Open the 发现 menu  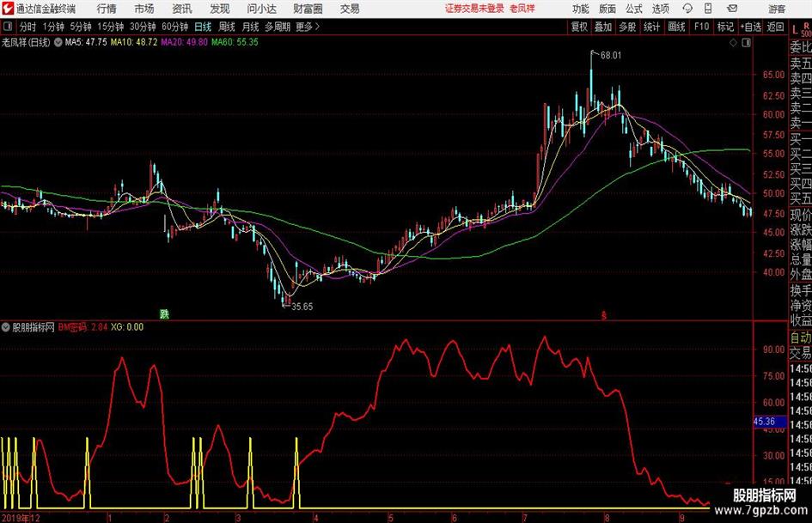(220, 9)
